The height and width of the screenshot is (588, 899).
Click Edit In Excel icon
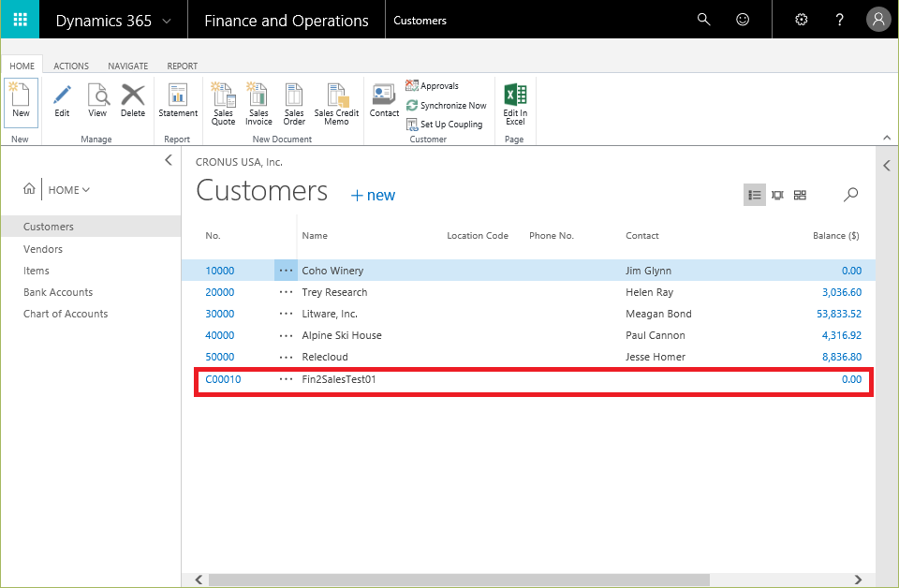[x=515, y=104]
